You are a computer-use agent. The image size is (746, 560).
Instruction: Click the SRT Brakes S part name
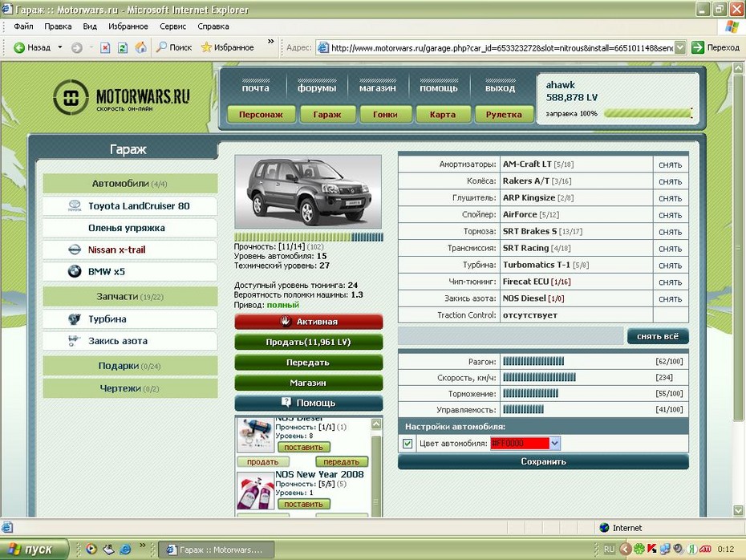tap(529, 231)
